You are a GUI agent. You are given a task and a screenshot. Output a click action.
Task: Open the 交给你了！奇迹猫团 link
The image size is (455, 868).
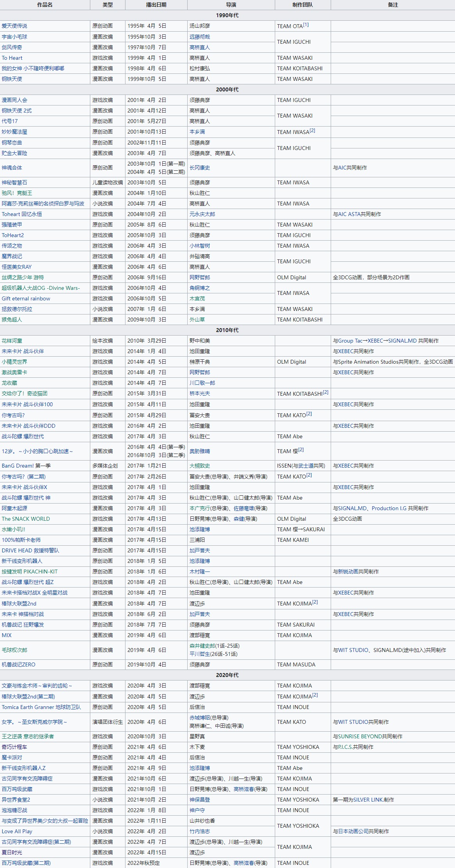pos(25,393)
